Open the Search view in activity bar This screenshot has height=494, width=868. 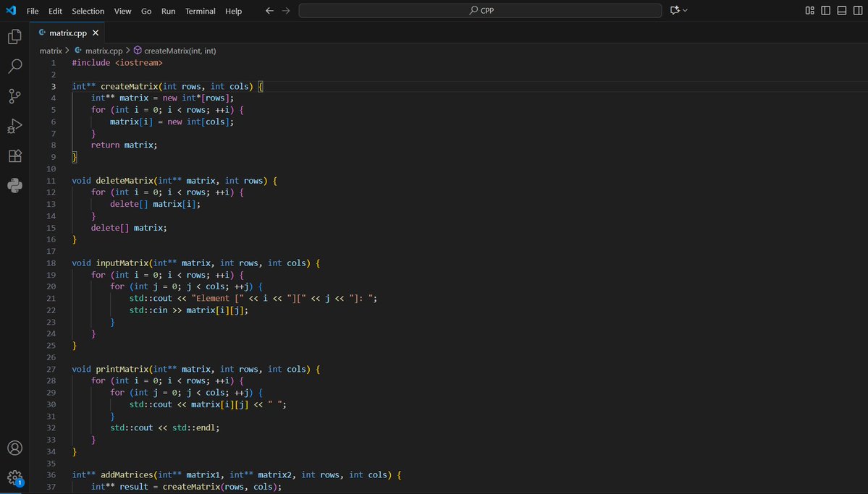15,67
